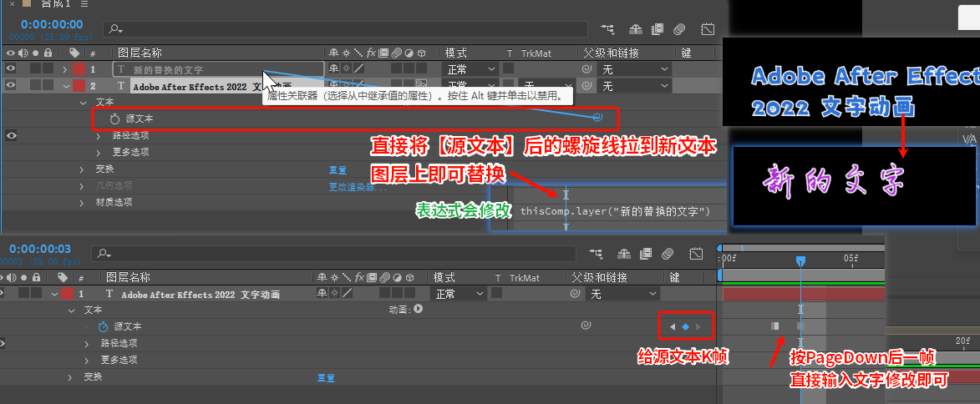Click the 源文本 property pick whip in the 0:00:00:03 timeline
This screenshot has height=404, width=980.
pyautogui.click(x=586, y=326)
